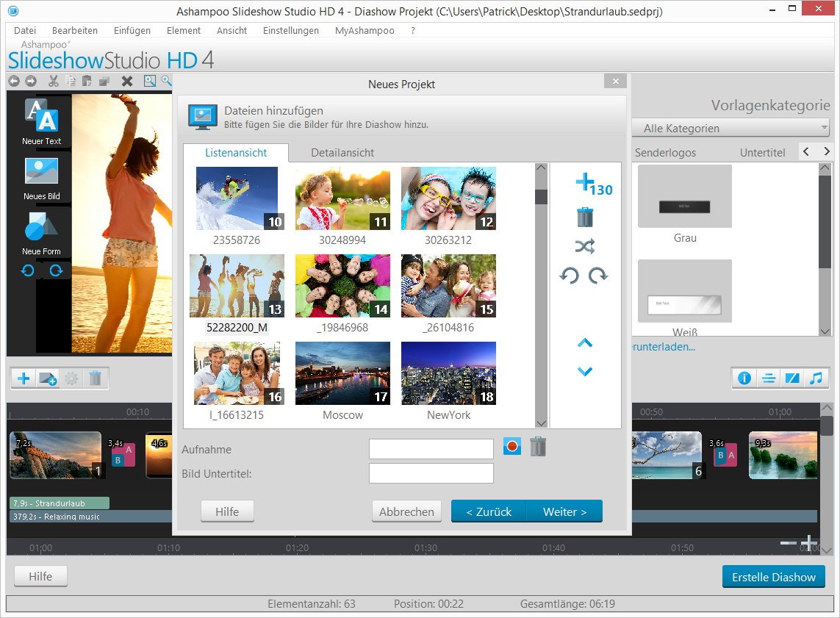Screen dimensions: 840x618
Task: Select the Moscow thumbnail
Action: [x=342, y=373]
